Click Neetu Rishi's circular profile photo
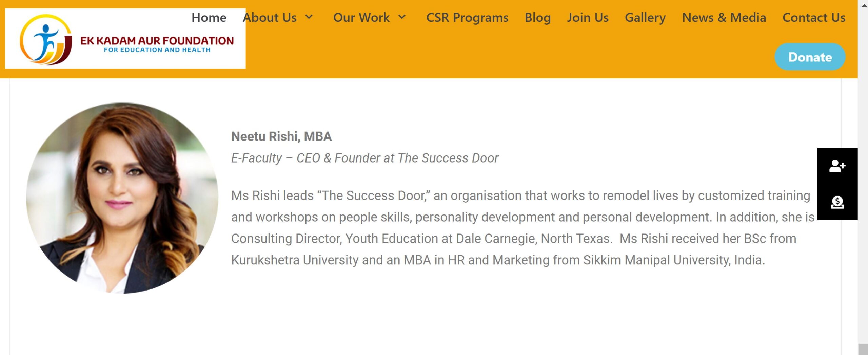Image resolution: width=868 pixels, height=355 pixels. [x=122, y=198]
